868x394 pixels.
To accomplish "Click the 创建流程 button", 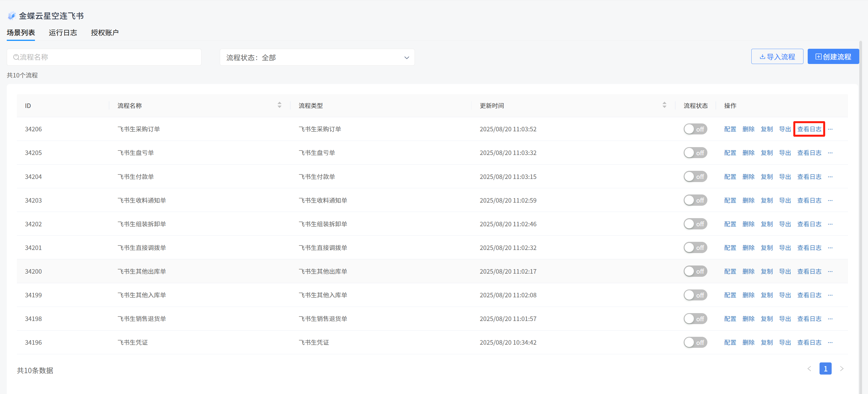I will point(833,57).
